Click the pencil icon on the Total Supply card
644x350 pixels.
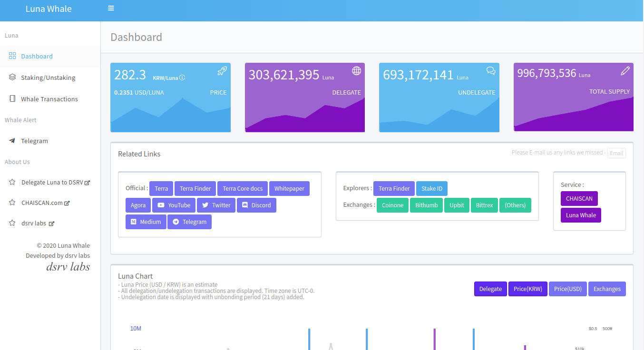tap(625, 70)
